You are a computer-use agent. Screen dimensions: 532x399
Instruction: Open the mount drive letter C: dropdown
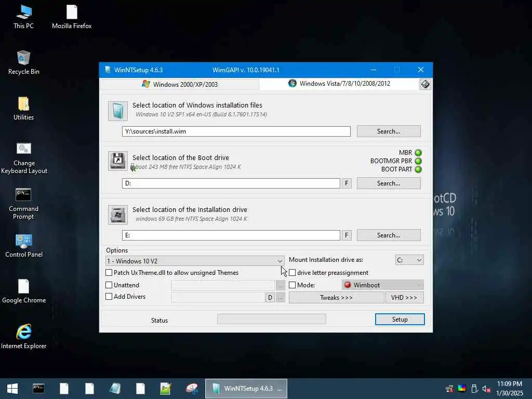click(x=409, y=260)
